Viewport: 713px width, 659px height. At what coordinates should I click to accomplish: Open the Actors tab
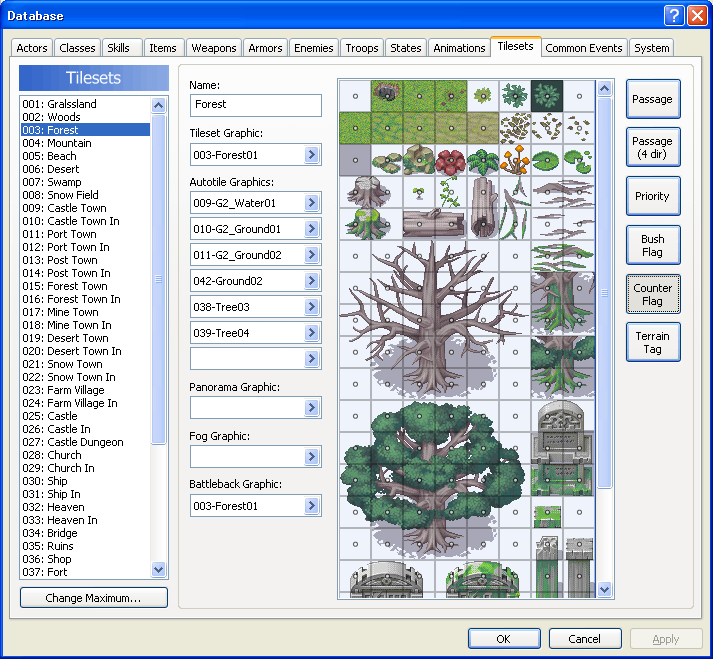click(32, 48)
